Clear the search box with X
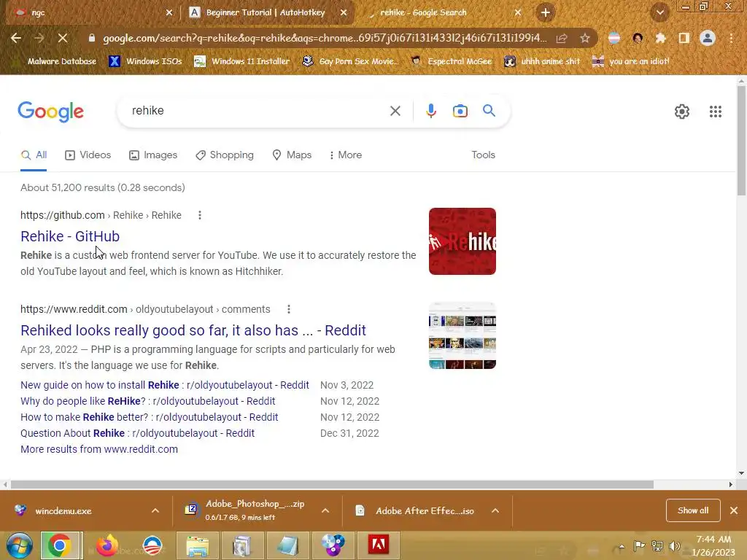 pyautogui.click(x=395, y=111)
